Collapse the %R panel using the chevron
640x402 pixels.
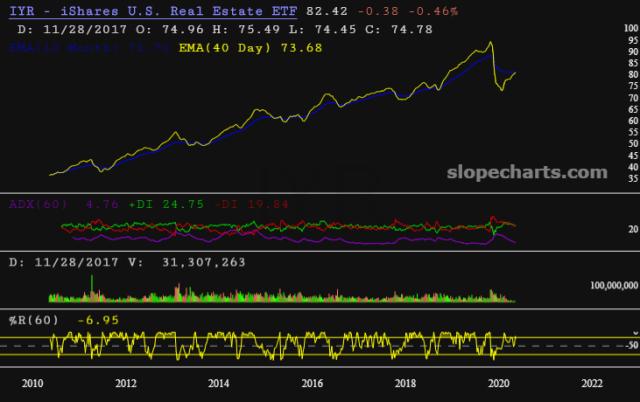pyautogui.click(x=633, y=330)
